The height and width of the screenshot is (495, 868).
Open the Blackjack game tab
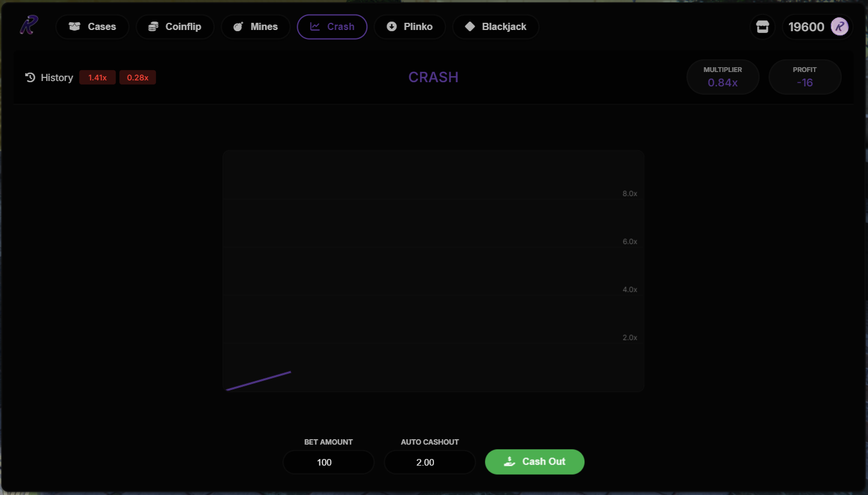(x=496, y=26)
